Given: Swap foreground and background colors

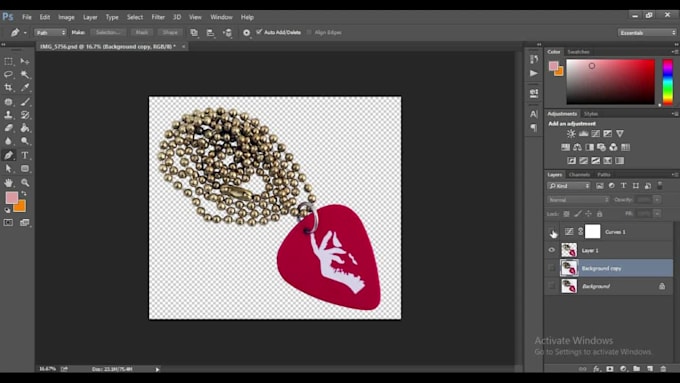Looking at the screenshot, I should click(24, 193).
